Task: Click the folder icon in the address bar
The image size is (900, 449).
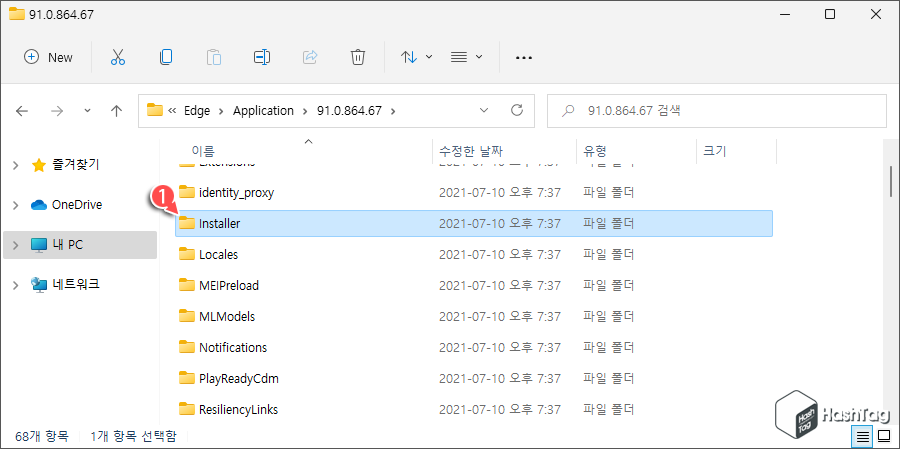Action: [x=155, y=110]
